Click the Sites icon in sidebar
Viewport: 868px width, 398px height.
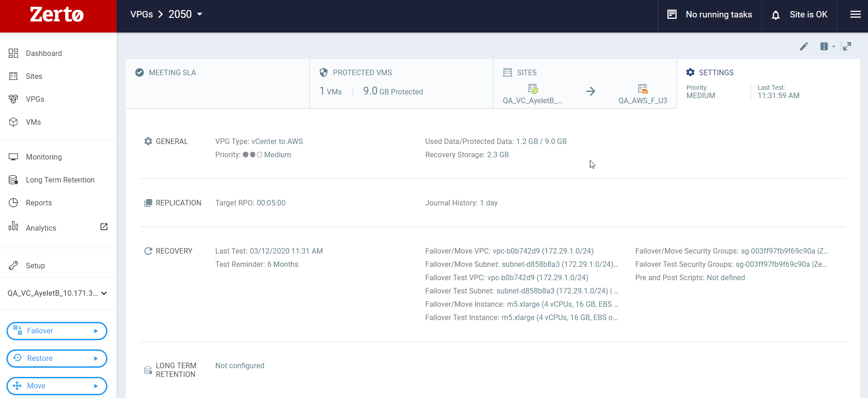point(13,76)
